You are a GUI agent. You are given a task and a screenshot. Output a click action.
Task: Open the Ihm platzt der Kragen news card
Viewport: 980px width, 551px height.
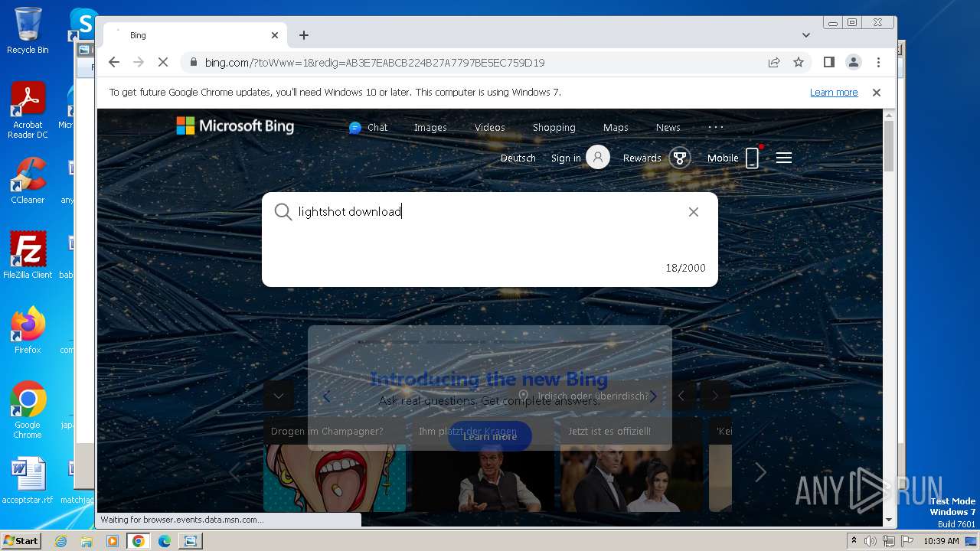pyautogui.click(x=483, y=465)
